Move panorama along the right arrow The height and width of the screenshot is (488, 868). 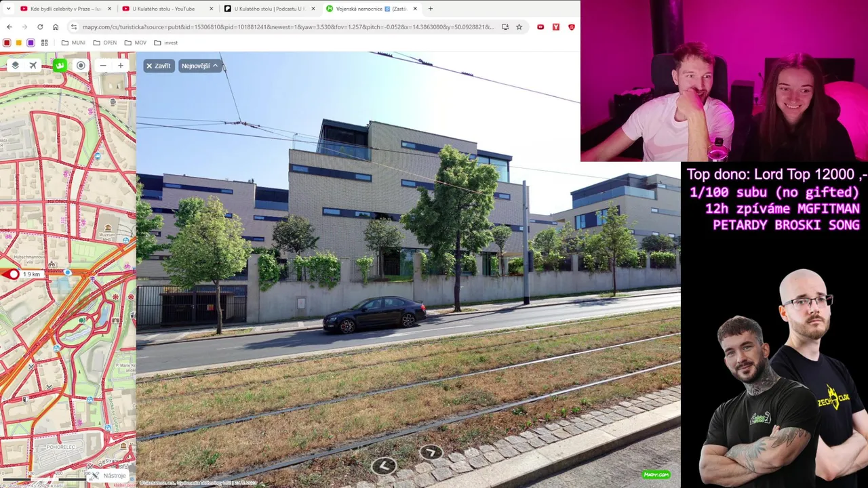pyautogui.click(x=431, y=451)
